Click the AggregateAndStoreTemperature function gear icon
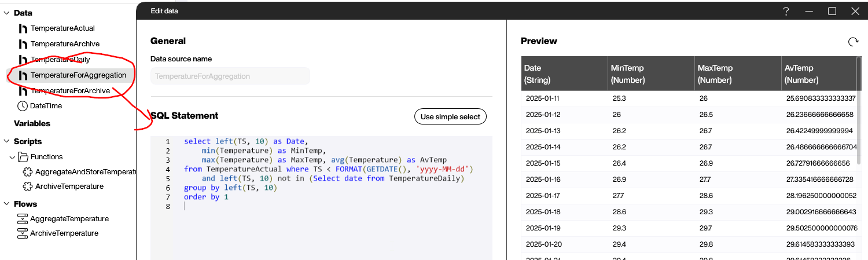This screenshot has width=868, height=260. (27, 172)
